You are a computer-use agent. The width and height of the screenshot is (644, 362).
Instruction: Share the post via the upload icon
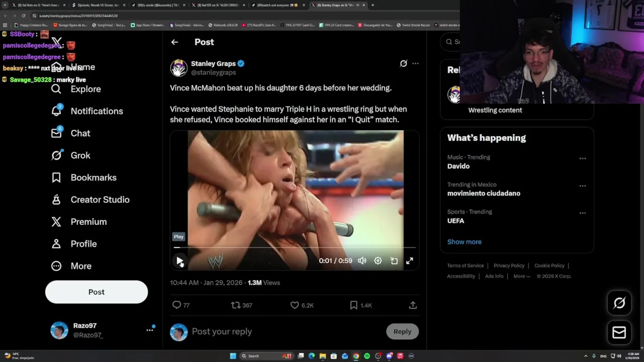click(413, 305)
